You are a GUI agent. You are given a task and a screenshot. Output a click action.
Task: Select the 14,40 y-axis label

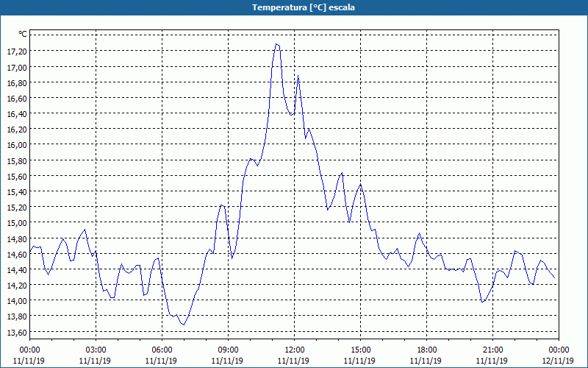(x=17, y=269)
